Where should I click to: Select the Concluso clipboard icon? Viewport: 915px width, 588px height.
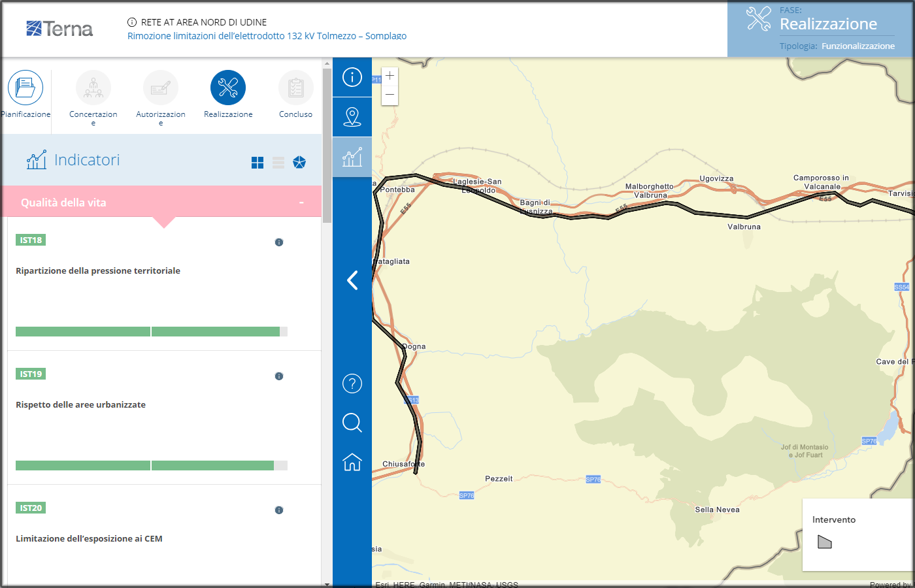(x=296, y=88)
